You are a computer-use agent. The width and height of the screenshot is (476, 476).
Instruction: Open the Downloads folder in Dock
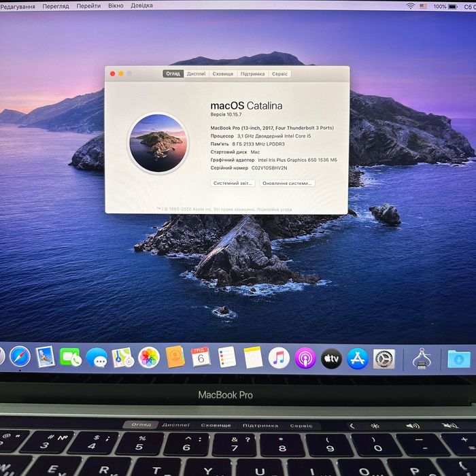click(x=459, y=359)
